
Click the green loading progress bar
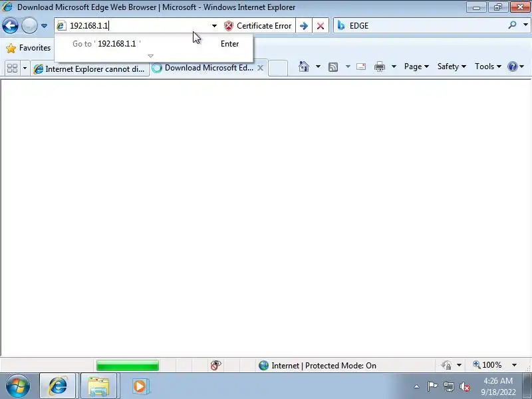[127, 365]
